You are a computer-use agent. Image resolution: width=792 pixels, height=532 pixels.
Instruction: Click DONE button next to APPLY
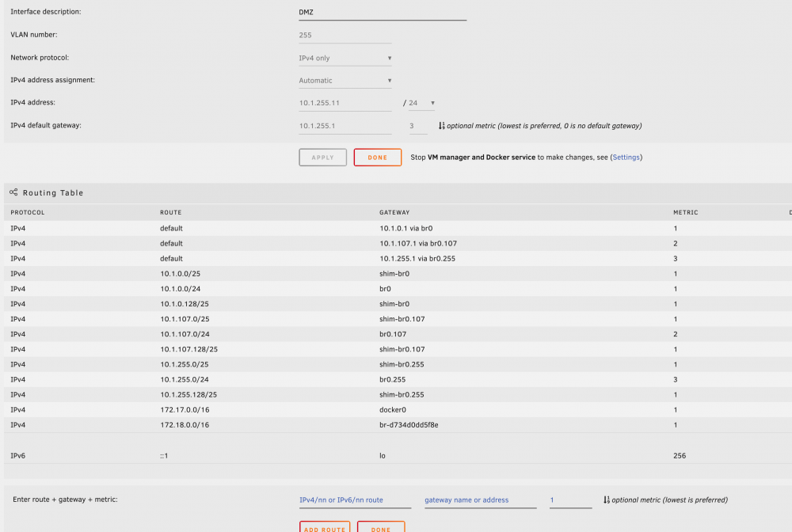click(377, 158)
